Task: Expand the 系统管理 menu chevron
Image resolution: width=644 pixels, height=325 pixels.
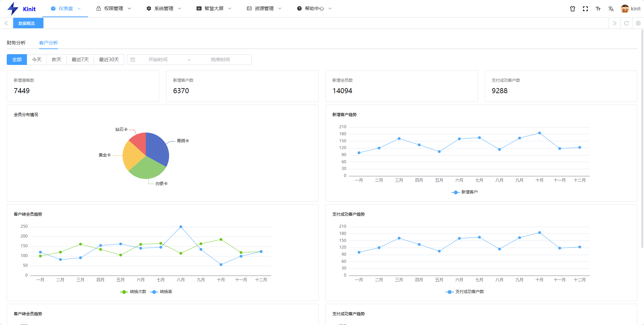Action: point(180,8)
